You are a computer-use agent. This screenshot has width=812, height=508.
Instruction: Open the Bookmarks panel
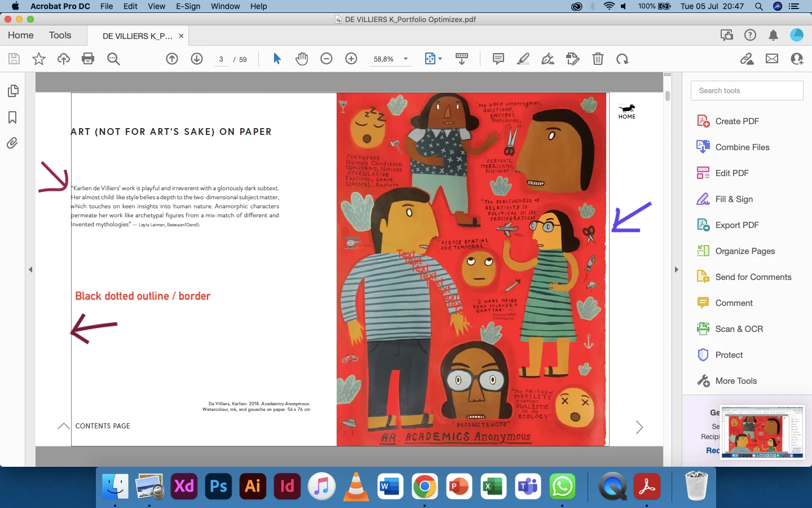(x=12, y=117)
